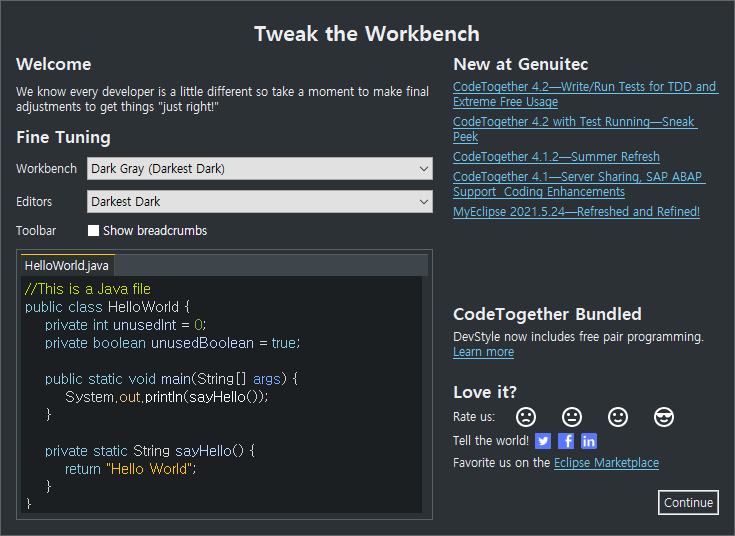Image resolution: width=735 pixels, height=536 pixels.
Task: Click the 'private boolean unusedBoolean = true;' line
Action: pos(172,343)
